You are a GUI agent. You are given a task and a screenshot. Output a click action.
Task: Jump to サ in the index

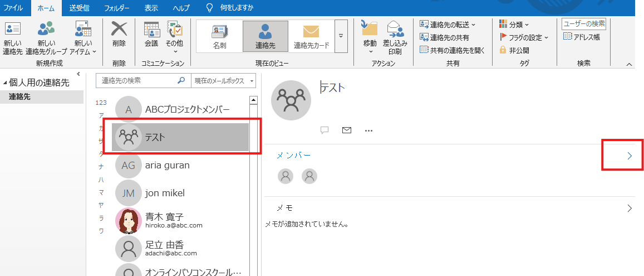tap(101, 141)
